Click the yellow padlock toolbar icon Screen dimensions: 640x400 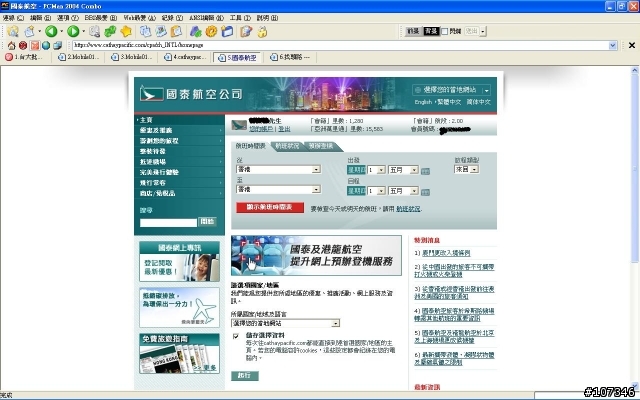coord(262,31)
